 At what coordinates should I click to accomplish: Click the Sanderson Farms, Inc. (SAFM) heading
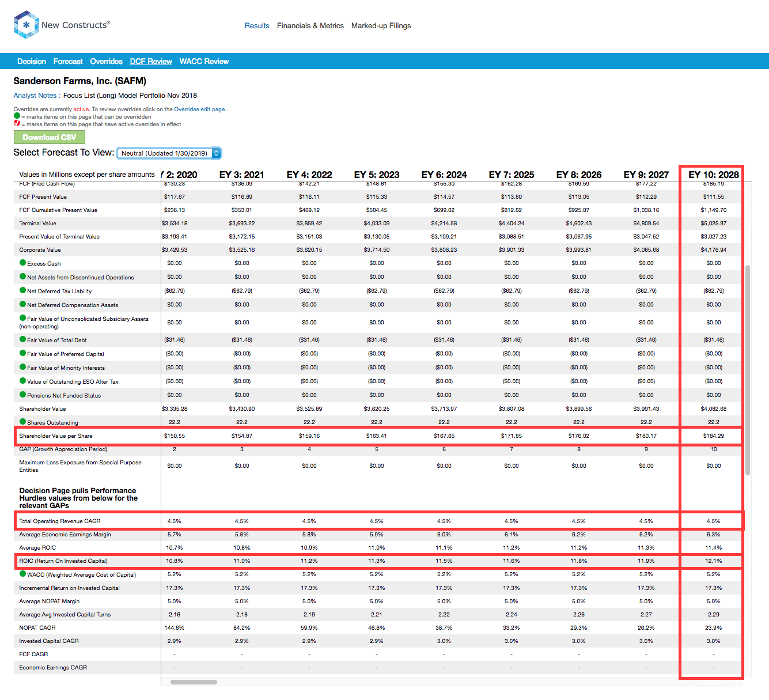point(80,81)
